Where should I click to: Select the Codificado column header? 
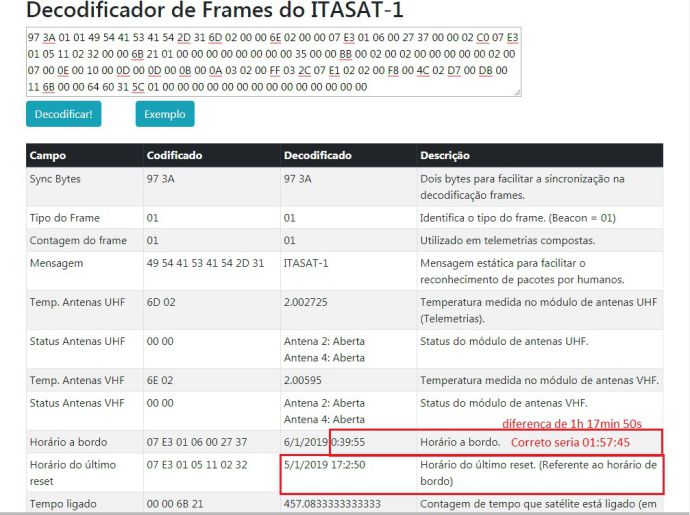[x=175, y=156]
